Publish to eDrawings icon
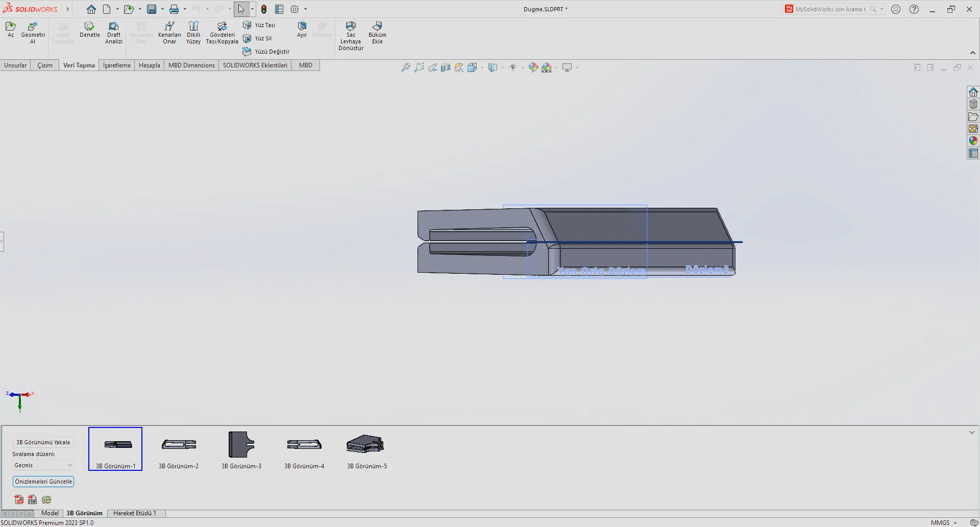The height and width of the screenshot is (527, 980). click(46, 499)
